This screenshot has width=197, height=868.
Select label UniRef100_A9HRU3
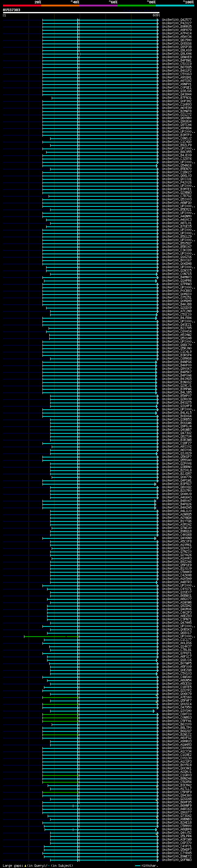click(x=177, y=741)
